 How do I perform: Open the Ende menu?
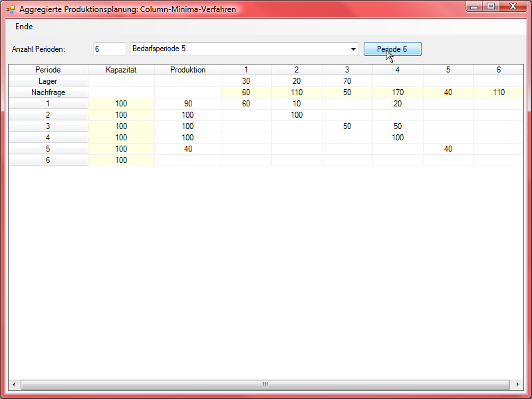point(24,27)
